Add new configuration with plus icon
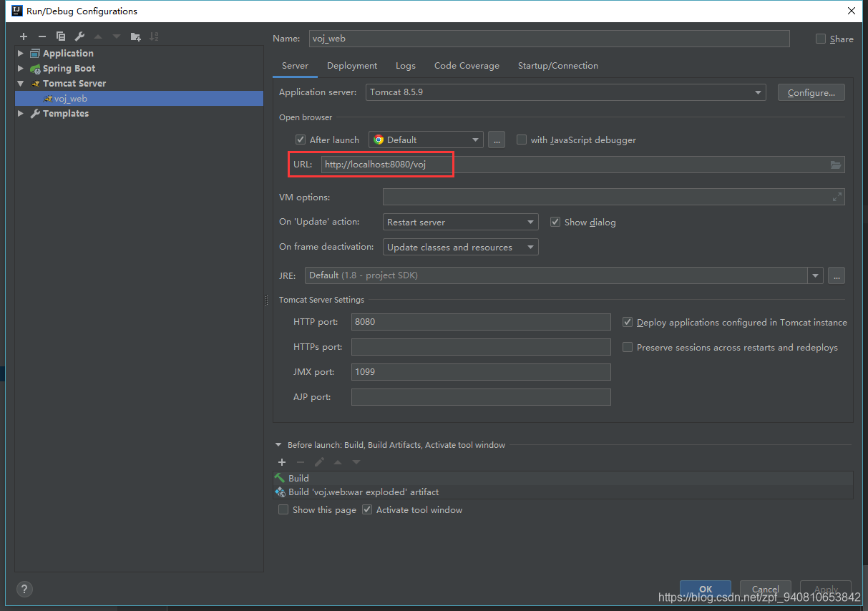Viewport: 868px width, 611px height. tap(24, 36)
